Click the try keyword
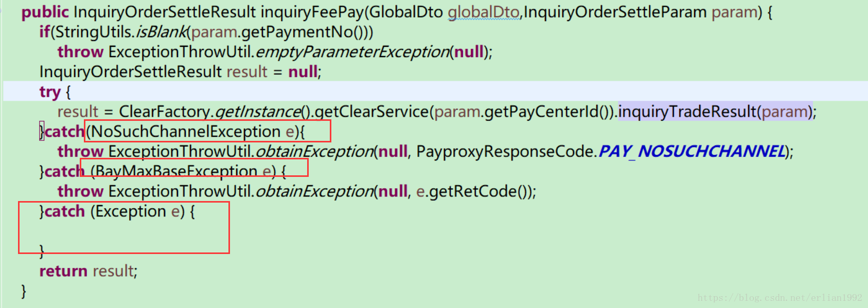 [50, 92]
